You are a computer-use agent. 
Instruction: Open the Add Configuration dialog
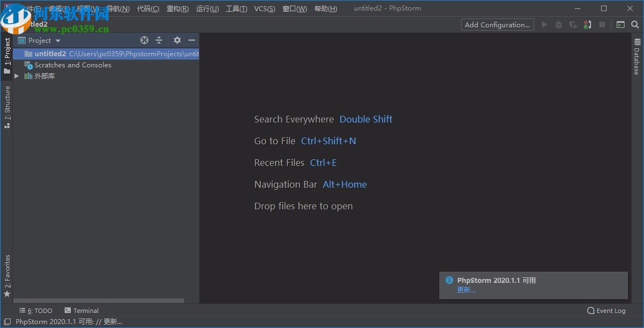click(497, 25)
